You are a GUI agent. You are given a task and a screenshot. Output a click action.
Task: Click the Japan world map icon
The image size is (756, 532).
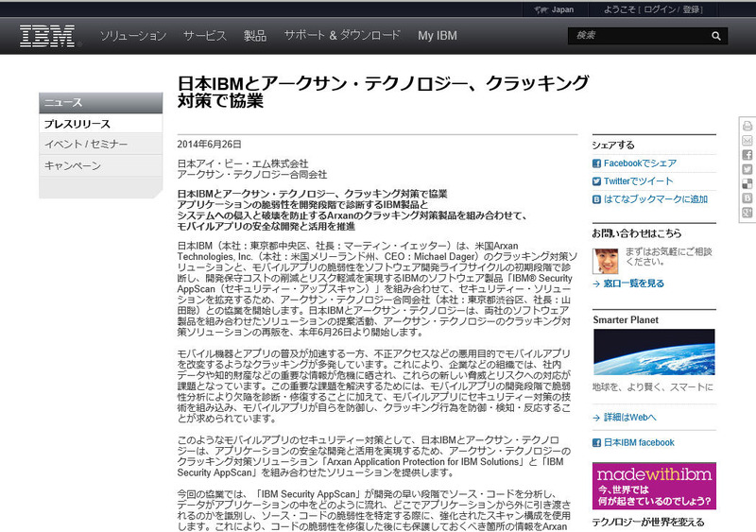pyautogui.click(x=540, y=9)
